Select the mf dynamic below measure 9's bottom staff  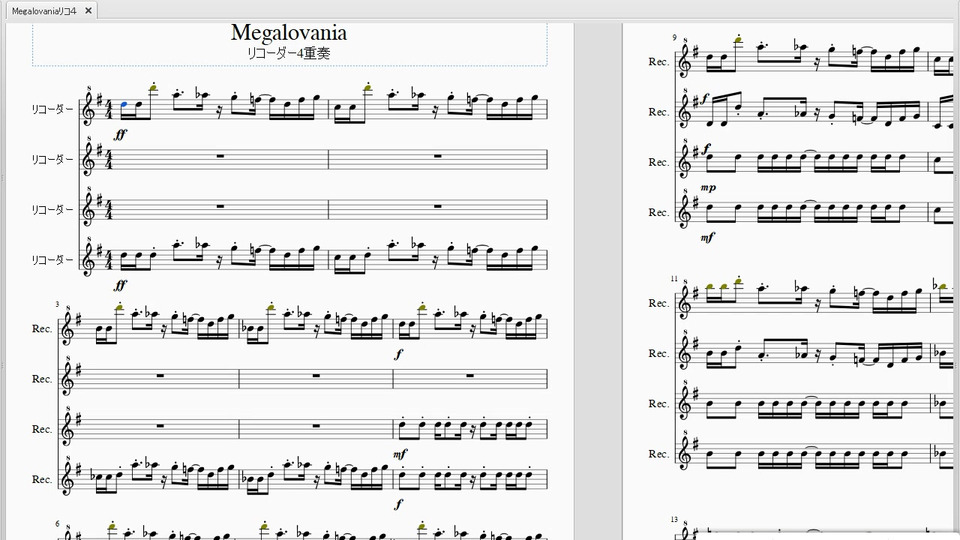click(708, 237)
